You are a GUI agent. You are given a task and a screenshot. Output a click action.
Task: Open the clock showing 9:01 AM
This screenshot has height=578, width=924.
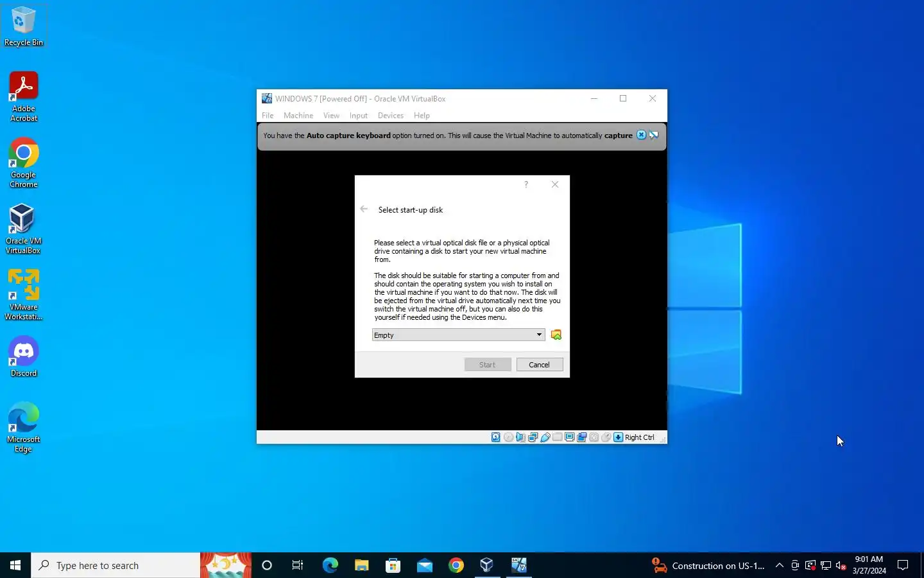coord(869,565)
